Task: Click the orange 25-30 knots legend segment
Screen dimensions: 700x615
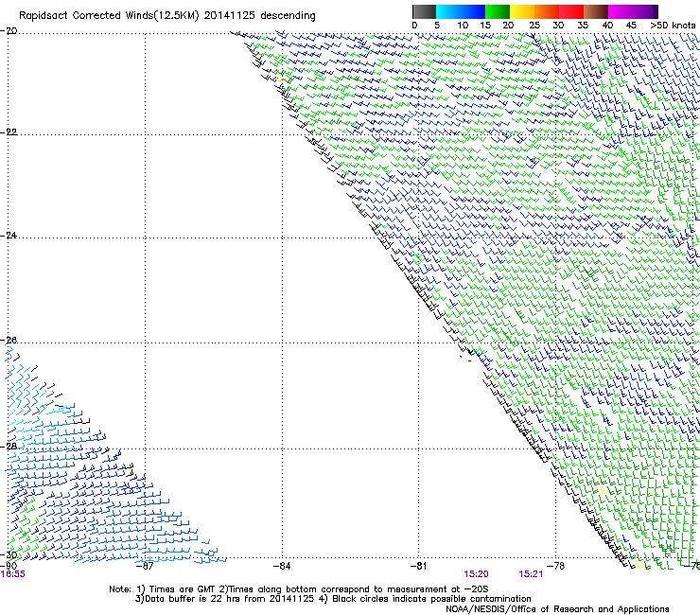Action: click(547, 11)
